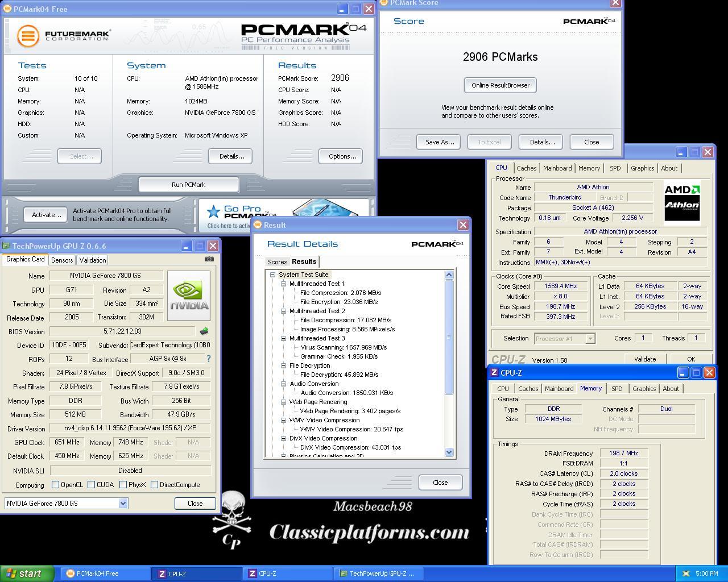Click the Futuremark Corporation logo
The image size is (728, 582).
[x=63, y=36]
